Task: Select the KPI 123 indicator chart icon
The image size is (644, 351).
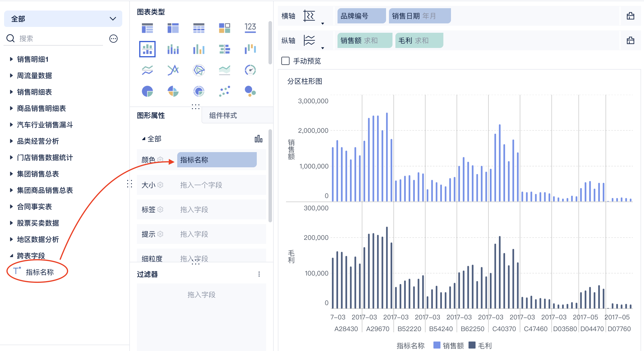Action: click(x=250, y=28)
